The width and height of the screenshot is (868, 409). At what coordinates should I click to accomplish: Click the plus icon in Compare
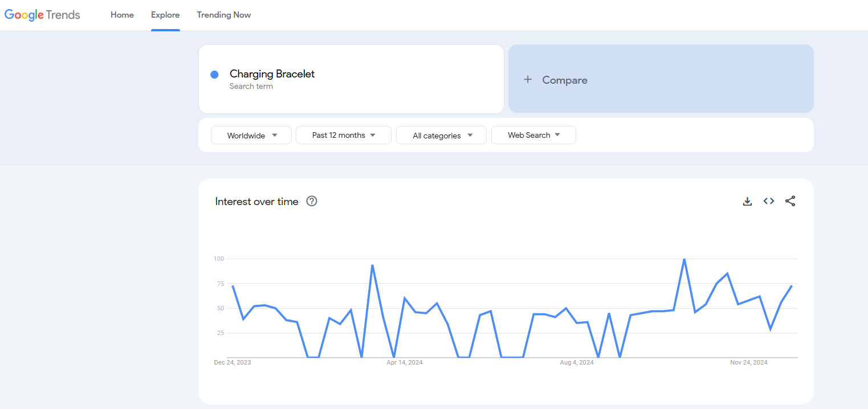pyautogui.click(x=528, y=80)
